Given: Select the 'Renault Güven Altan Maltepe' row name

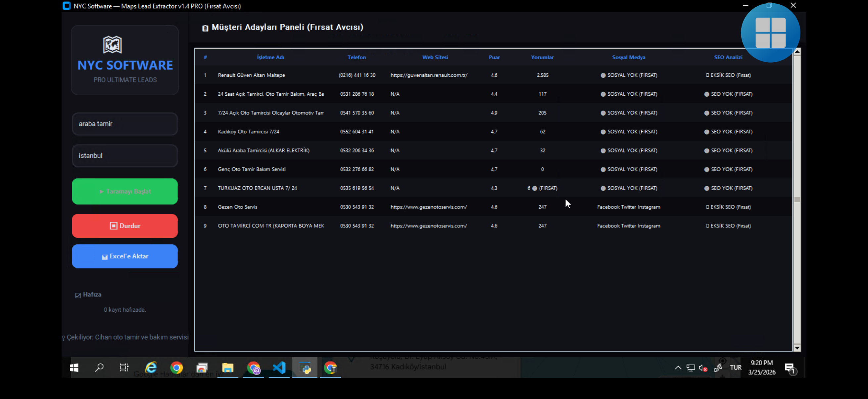Looking at the screenshot, I should point(251,75).
